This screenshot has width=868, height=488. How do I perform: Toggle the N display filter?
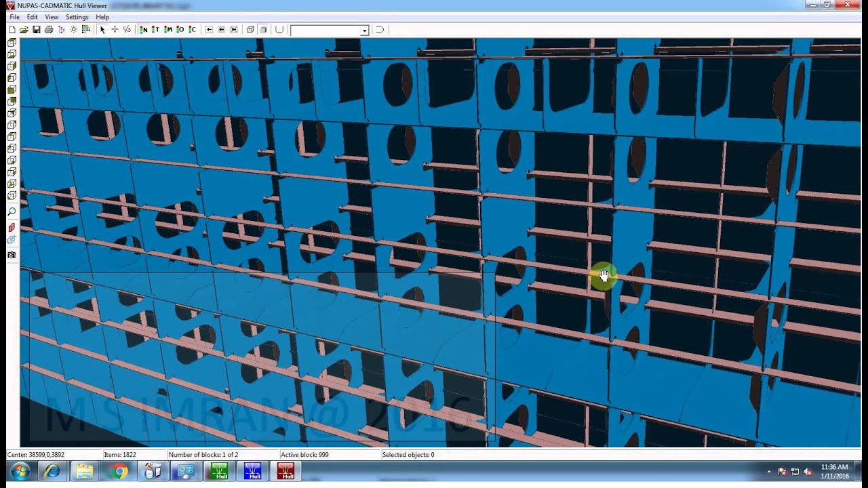(143, 30)
